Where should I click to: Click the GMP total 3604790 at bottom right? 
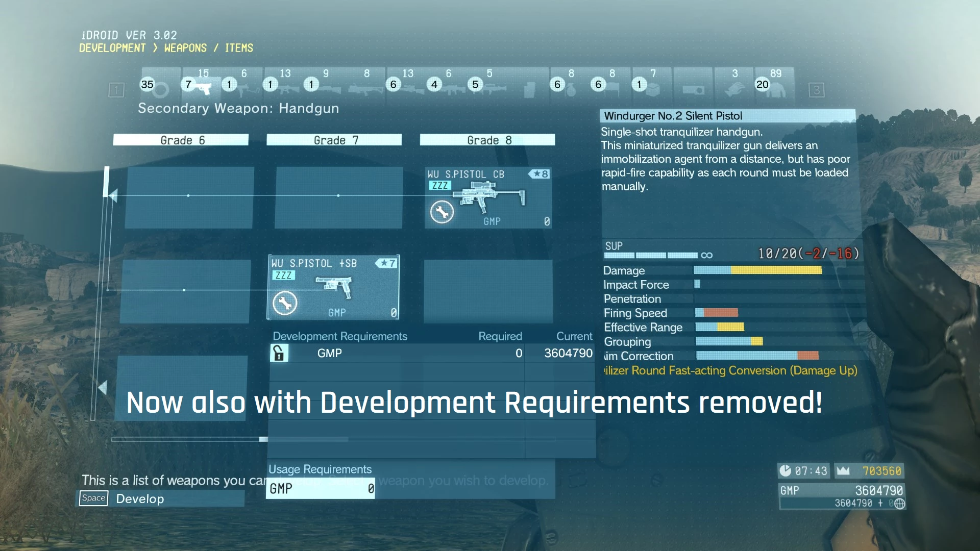pos(878,491)
